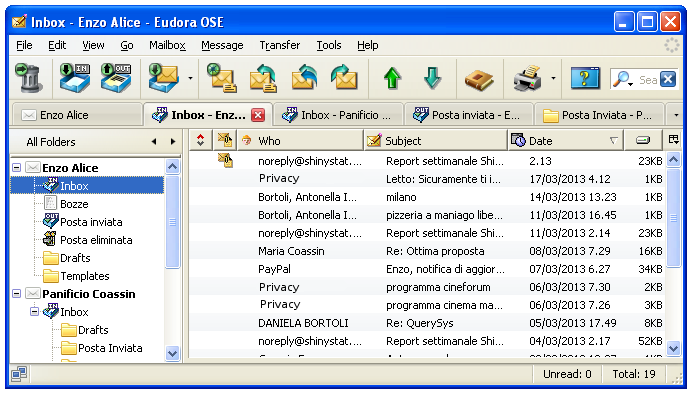Open the View menu
692x394 pixels.
93,45
